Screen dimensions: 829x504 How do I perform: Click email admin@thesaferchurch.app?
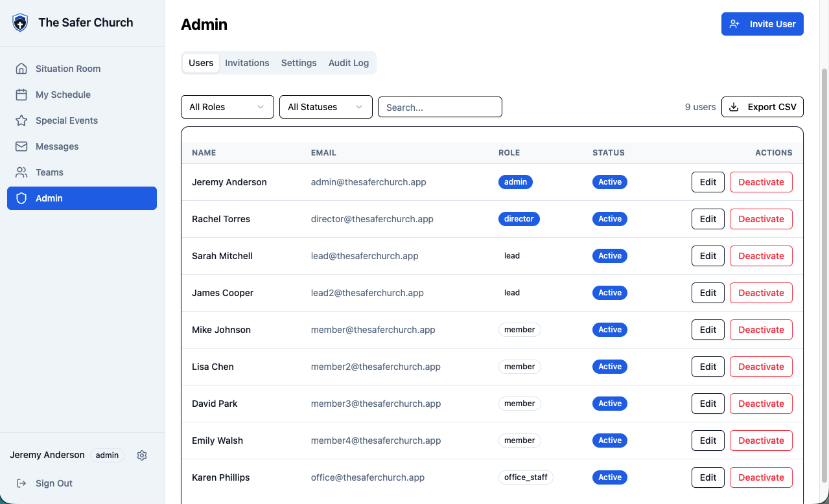(369, 182)
